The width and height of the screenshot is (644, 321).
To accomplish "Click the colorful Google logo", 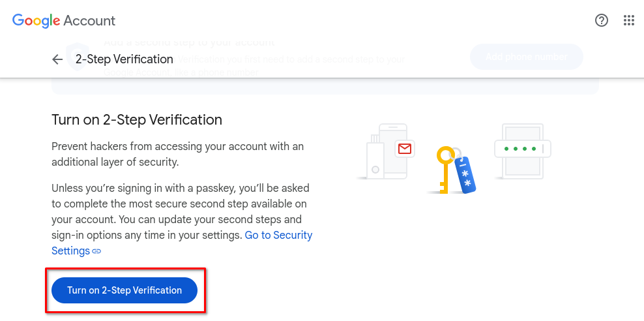I will tap(36, 20).
